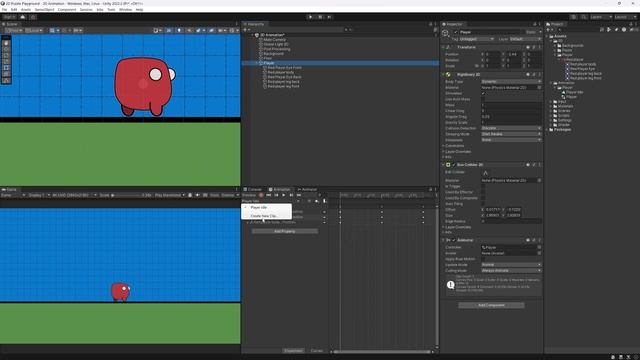Open the Sleeping Mode dropdown
The image size is (640, 360).
pyautogui.click(x=511, y=134)
